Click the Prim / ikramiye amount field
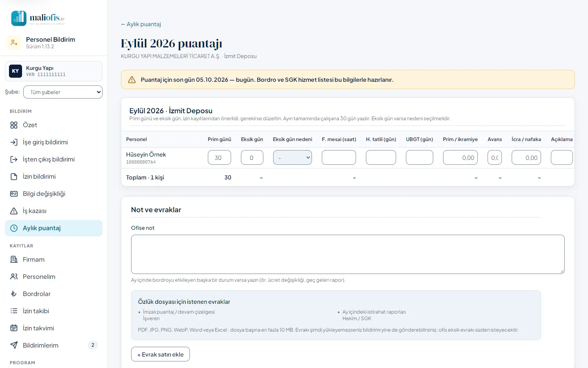 (460, 157)
